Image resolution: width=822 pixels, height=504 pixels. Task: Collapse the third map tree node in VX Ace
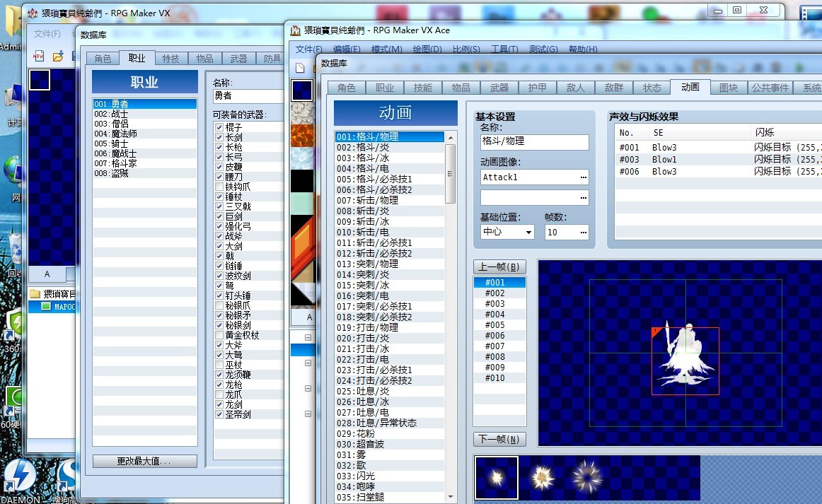308,389
